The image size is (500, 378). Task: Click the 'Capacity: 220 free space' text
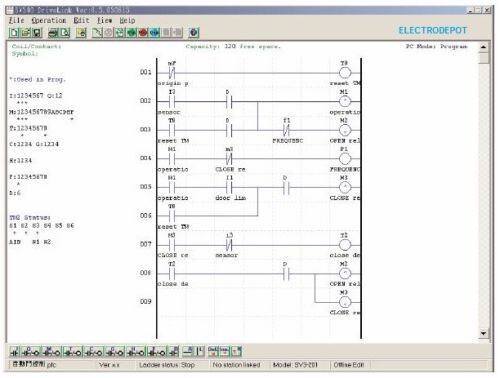coord(233,46)
